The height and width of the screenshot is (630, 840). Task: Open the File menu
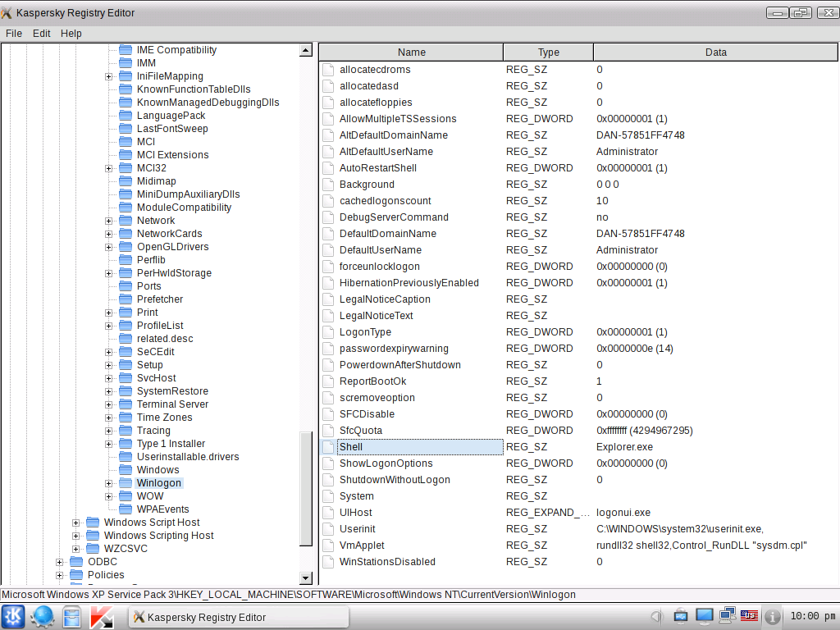pos(14,33)
